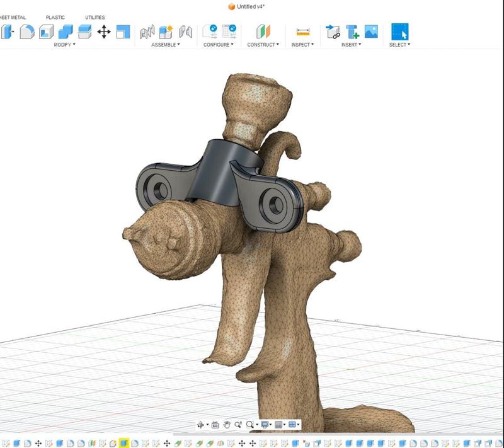Choose the Combine bodies tool
Viewport: 504px width, 448px height.
click(66, 32)
